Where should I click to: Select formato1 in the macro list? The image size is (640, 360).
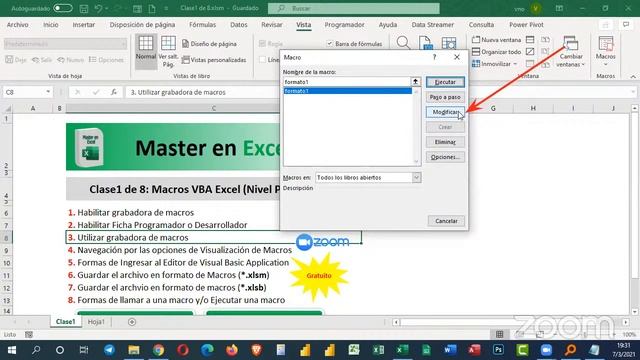(x=347, y=91)
